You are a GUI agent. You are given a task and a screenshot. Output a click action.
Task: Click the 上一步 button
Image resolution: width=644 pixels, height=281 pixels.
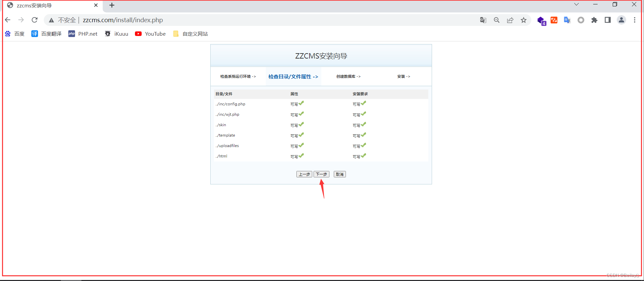pyautogui.click(x=304, y=174)
